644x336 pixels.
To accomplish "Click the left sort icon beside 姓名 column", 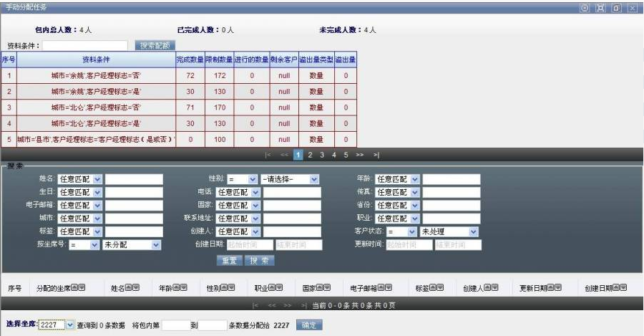I will [x=129, y=288].
